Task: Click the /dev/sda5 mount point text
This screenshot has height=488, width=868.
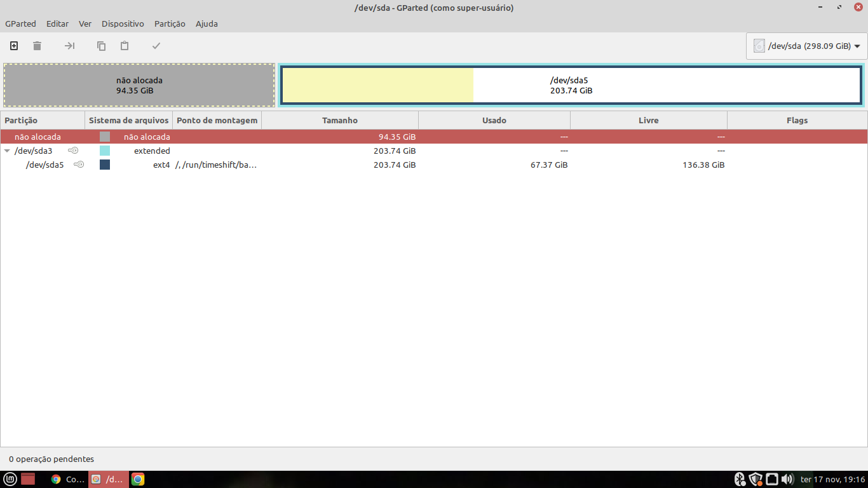Action: tap(216, 165)
